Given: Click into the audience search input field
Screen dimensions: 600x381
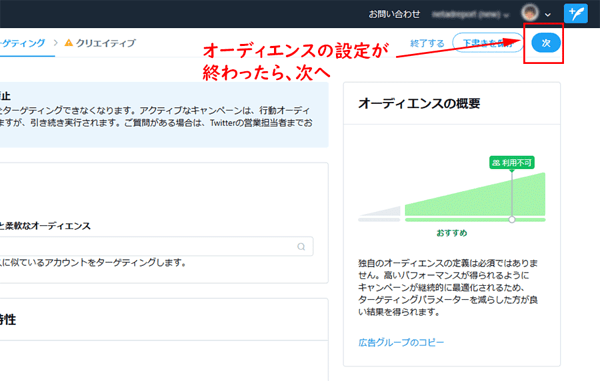Looking at the screenshot, I should [x=157, y=246].
